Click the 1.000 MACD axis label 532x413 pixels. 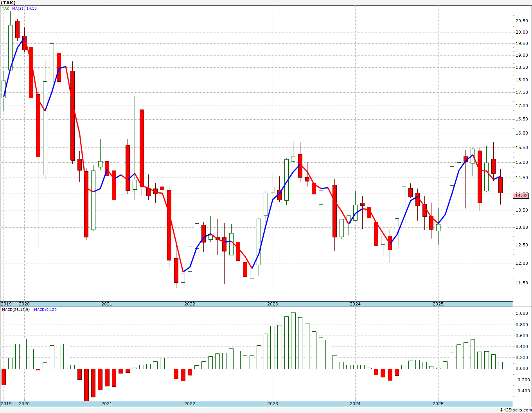point(521,314)
